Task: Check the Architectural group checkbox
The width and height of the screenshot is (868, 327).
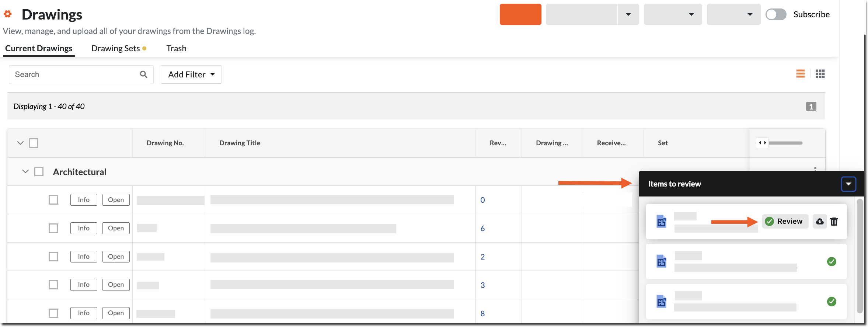Action: pyautogui.click(x=39, y=172)
